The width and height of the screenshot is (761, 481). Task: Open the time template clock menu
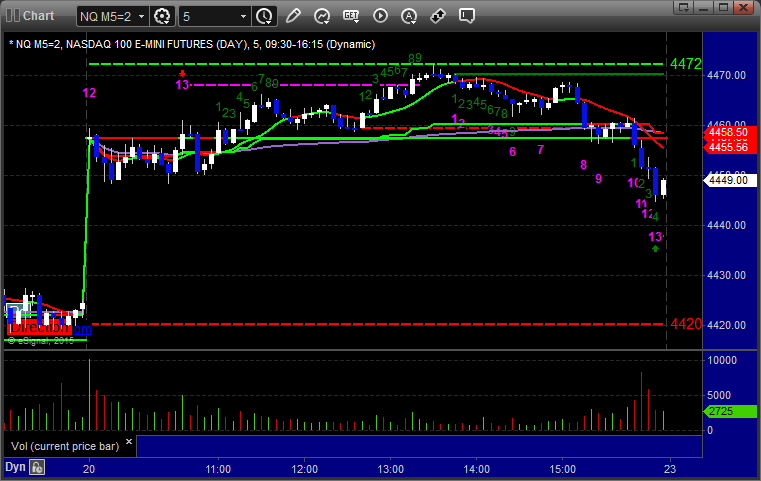point(265,17)
